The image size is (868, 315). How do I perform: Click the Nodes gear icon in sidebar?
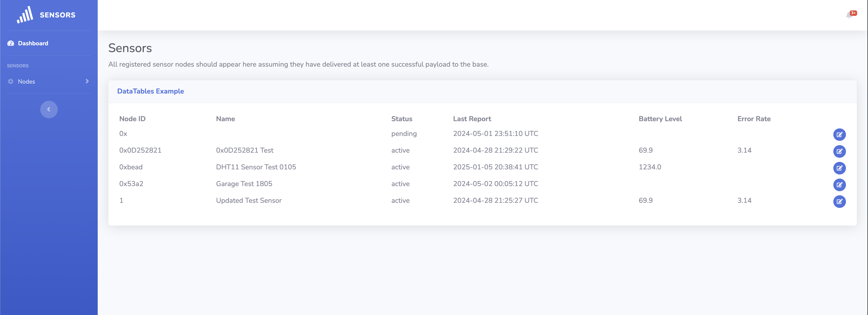click(x=11, y=81)
